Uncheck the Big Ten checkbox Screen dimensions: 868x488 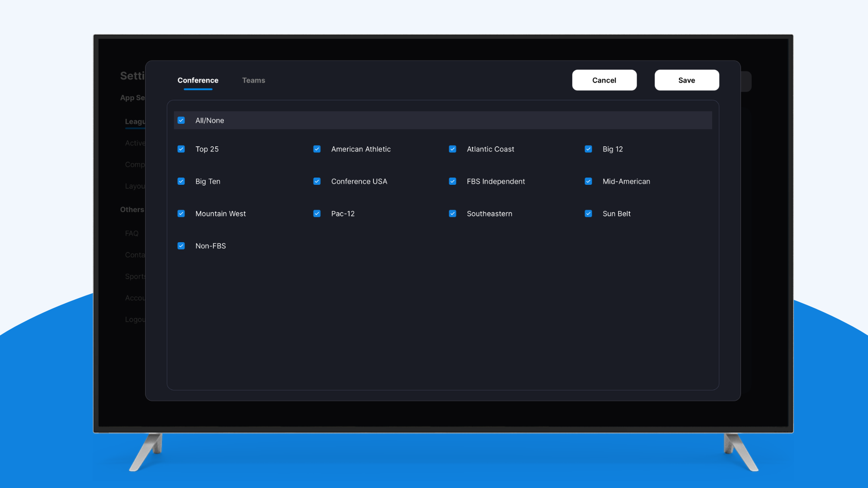click(x=181, y=181)
